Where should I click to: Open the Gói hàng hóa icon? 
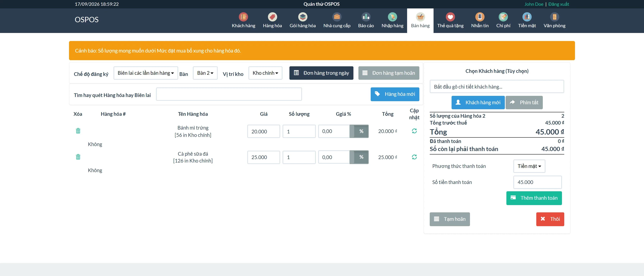[302, 17]
